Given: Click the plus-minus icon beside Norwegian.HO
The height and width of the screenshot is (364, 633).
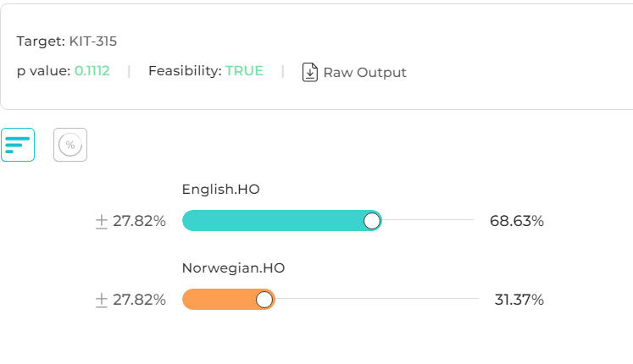Looking at the screenshot, I should pos(102,300).
